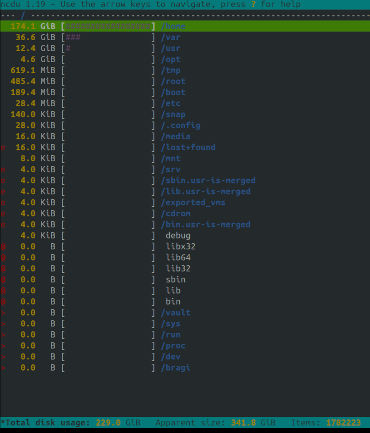Click the 12.4 GiB size value
Viewport: 370px width, 433px height.
[x=35, y=48]
